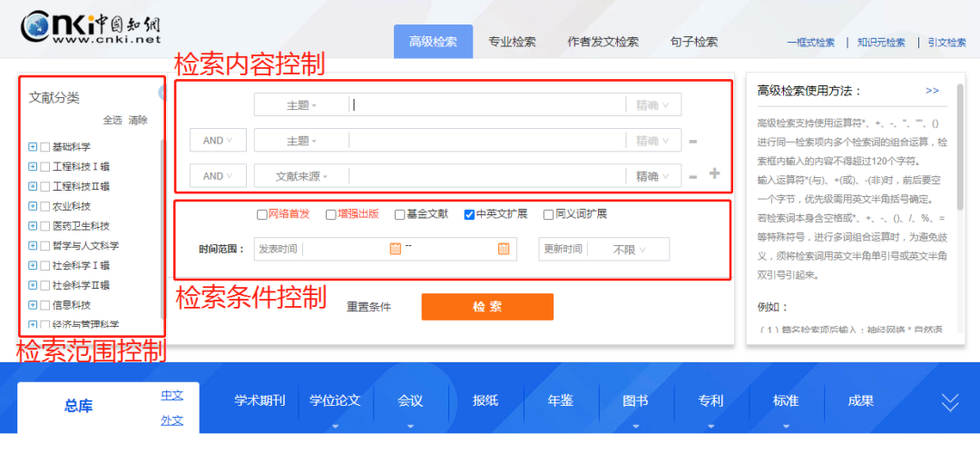Viewport: 980px width, 454px height.
Task: Remove the 文献来源 search row
Action: pos(692,177)
